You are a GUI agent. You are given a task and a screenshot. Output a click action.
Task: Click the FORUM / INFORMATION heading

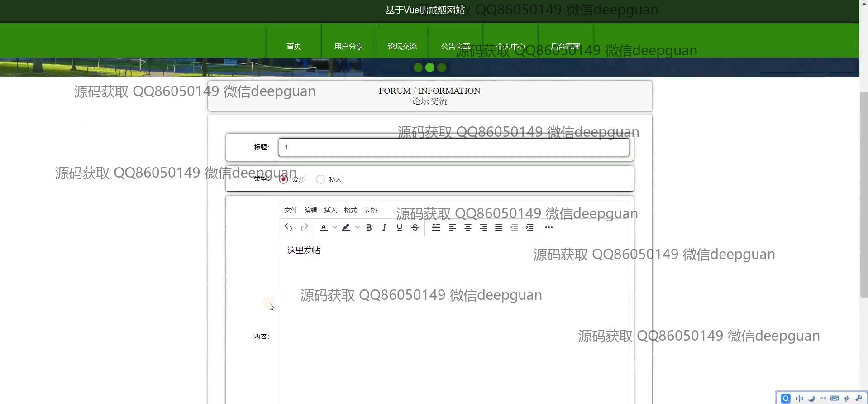[429, 91]
